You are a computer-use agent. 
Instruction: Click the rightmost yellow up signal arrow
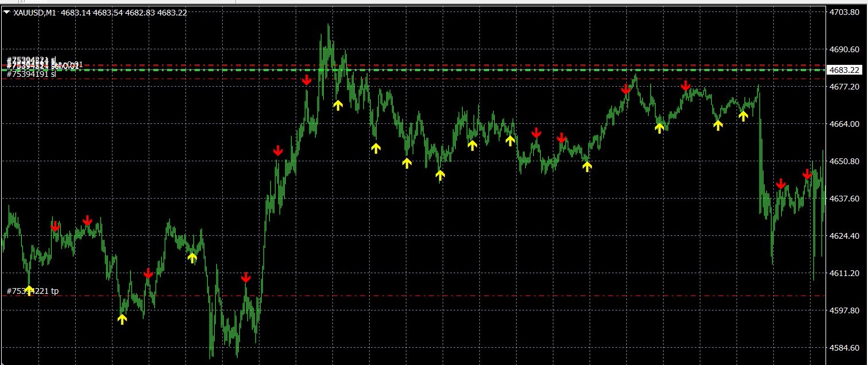coord(743,116)
